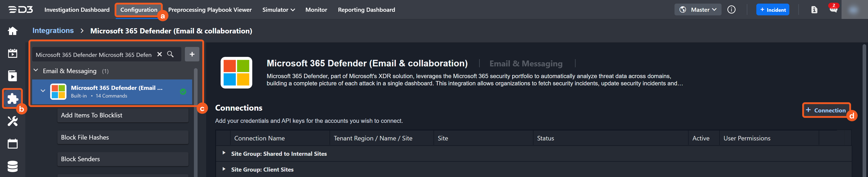Click the info circle icon in header
This screenshot has width=868, height=177.
click(731, 10)
